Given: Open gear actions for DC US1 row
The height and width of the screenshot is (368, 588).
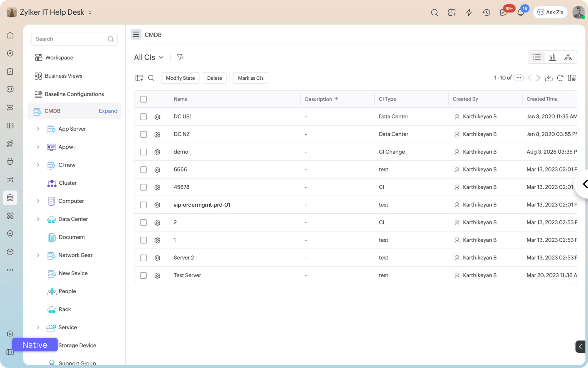Looking at the screenshot, I should [x=157, y=117].
